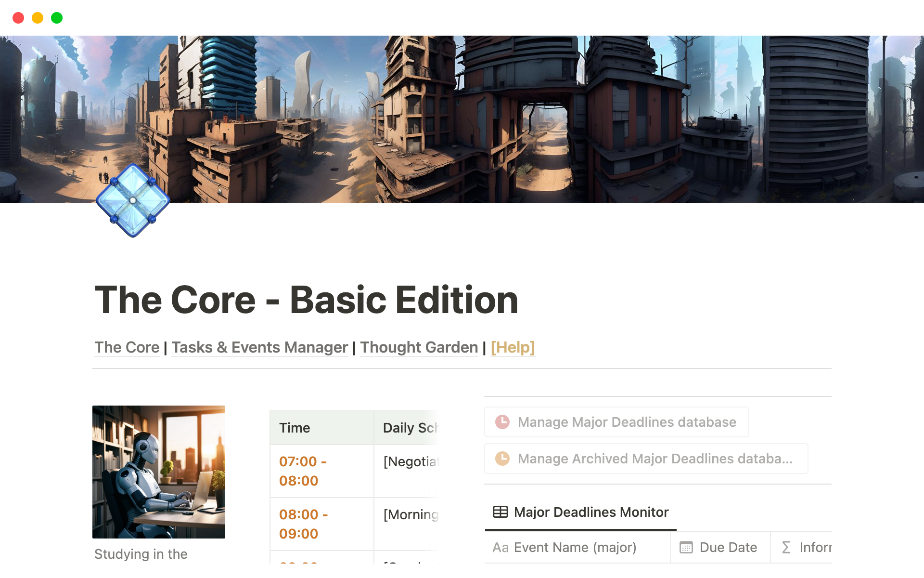The width and height of the screenshot is (924, 578).
Task: Open the Due Date column header menu
Action: [x=728, y=547]
